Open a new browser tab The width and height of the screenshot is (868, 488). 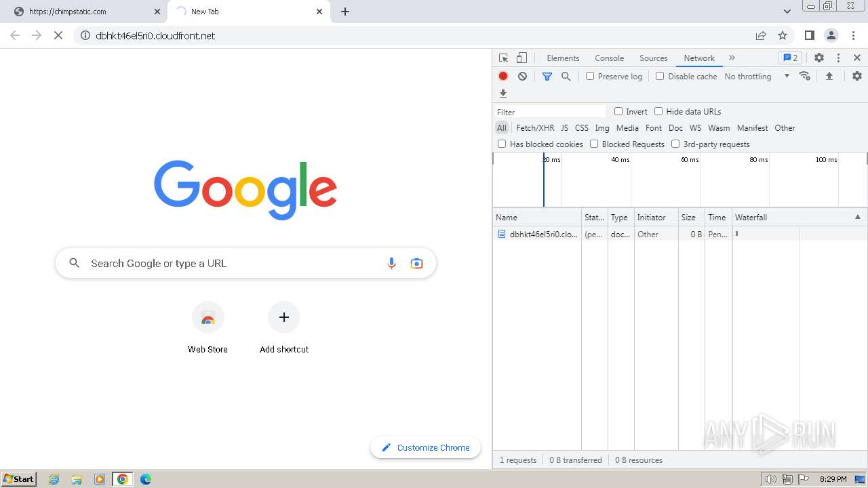pyautogui.click(x=345, y=12)
